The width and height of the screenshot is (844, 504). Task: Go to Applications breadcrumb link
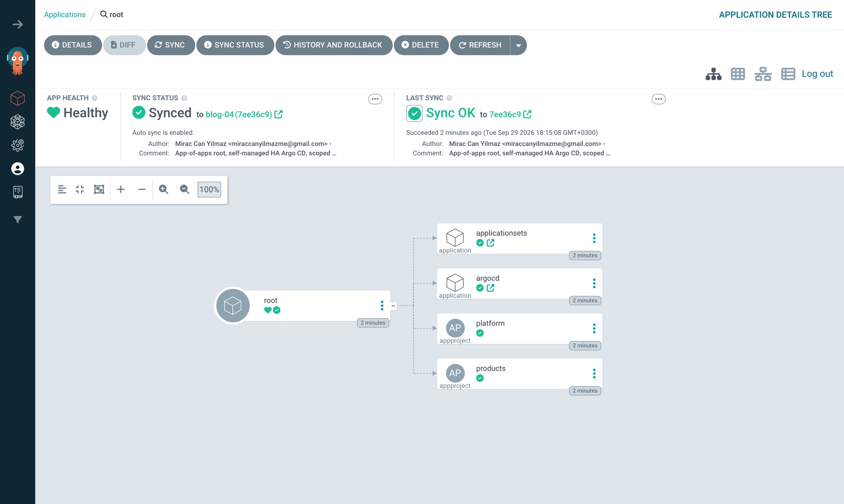(65, 15)
